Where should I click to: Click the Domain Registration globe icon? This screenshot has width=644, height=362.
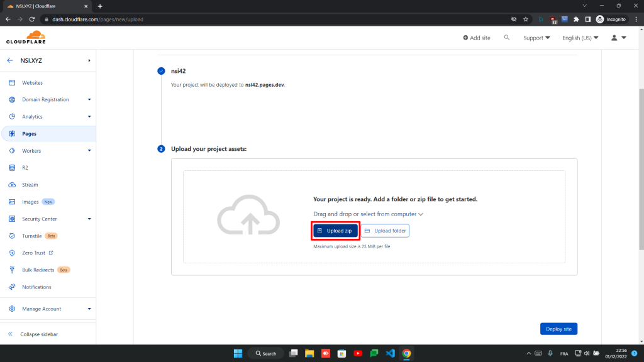(x=12, y=100)
